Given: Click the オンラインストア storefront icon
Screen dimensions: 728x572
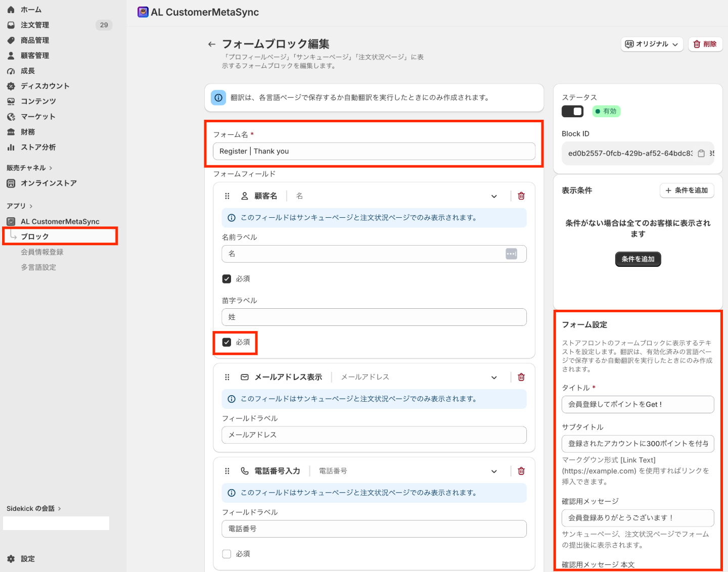Looking at the screenshot, I should tap(11, 183).
